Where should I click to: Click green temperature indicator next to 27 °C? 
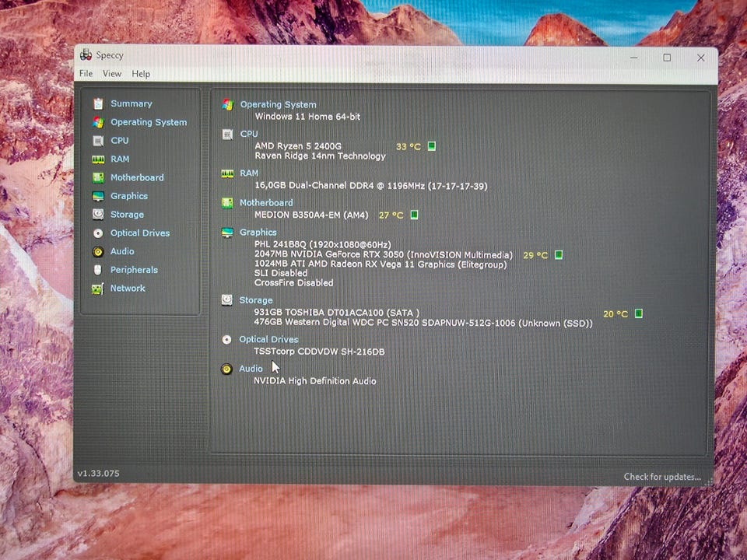pyautogui.click(x=415, y=215)
